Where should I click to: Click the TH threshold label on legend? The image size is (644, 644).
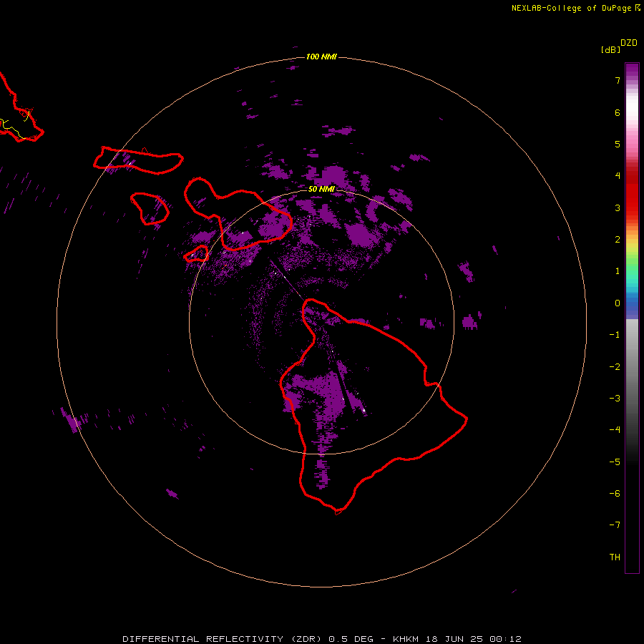[615, 557]
